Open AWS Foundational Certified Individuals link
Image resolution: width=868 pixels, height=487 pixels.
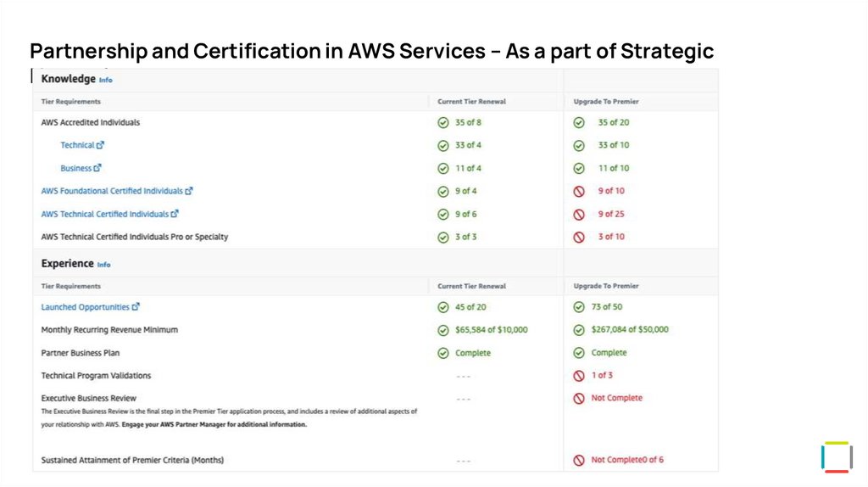pos(112,191)
